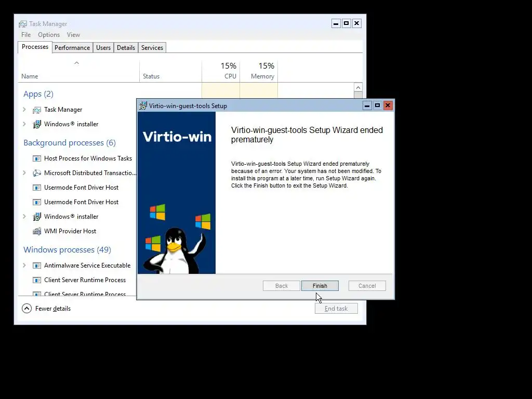Click Microsoft Distributed Transaction icon

coord(37,173)
